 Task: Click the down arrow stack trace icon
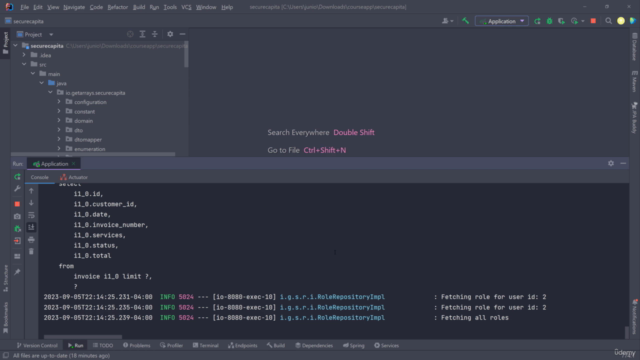[x=31, y=203]
